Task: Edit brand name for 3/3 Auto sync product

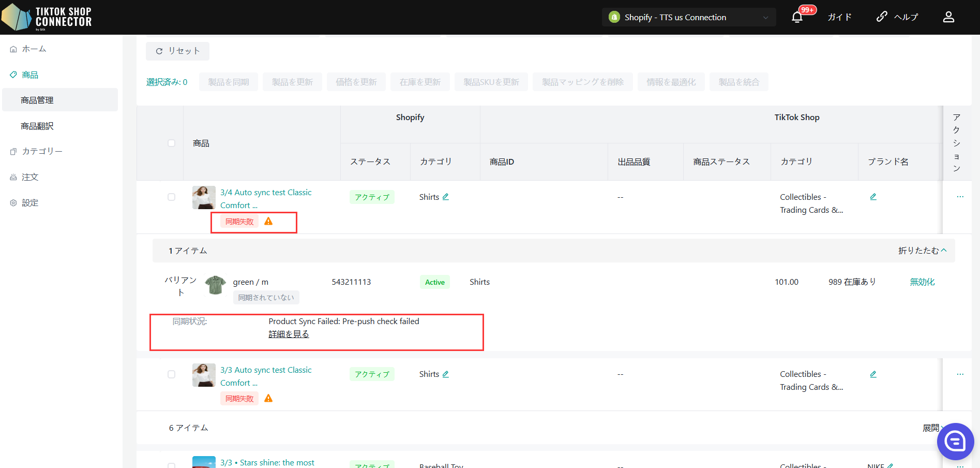Action: (x=873, y=374)
